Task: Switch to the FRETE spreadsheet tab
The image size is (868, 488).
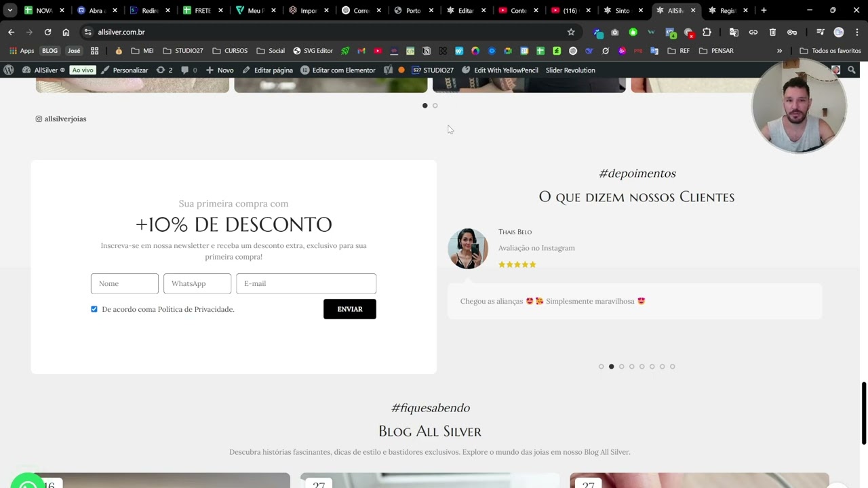Action: click(x=203, y=10)
